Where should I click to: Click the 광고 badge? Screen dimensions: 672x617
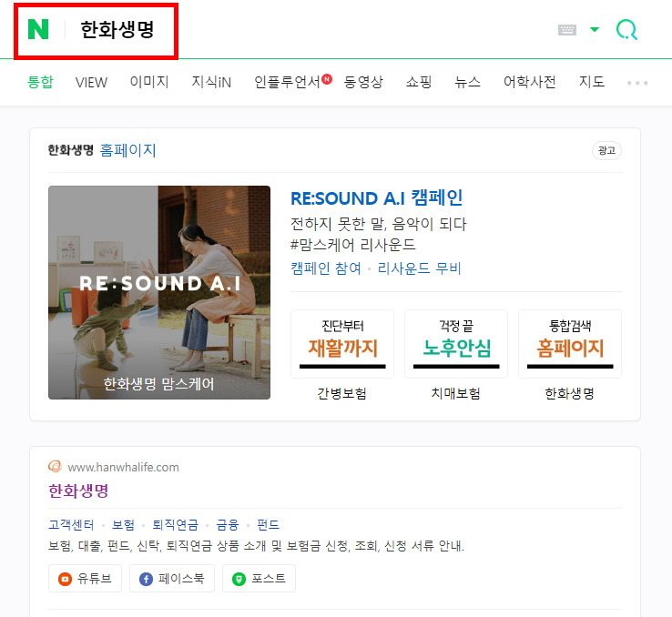click(606, 150)
